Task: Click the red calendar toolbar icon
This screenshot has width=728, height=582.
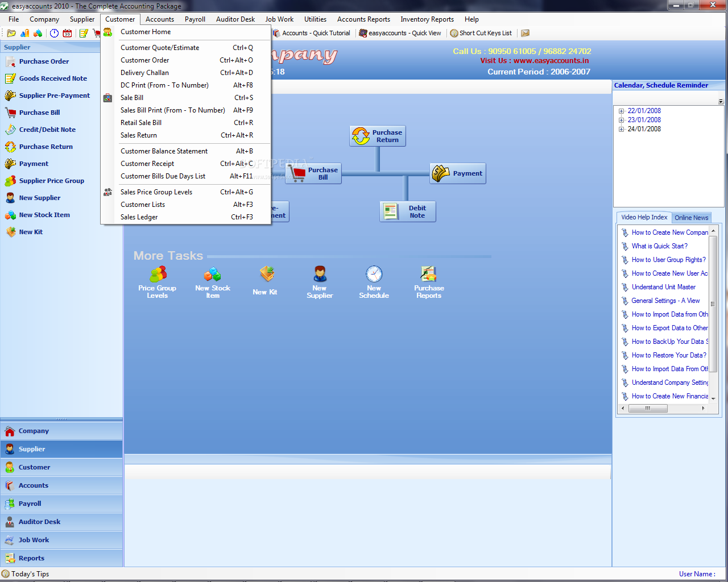Action: tap(67, 33)
